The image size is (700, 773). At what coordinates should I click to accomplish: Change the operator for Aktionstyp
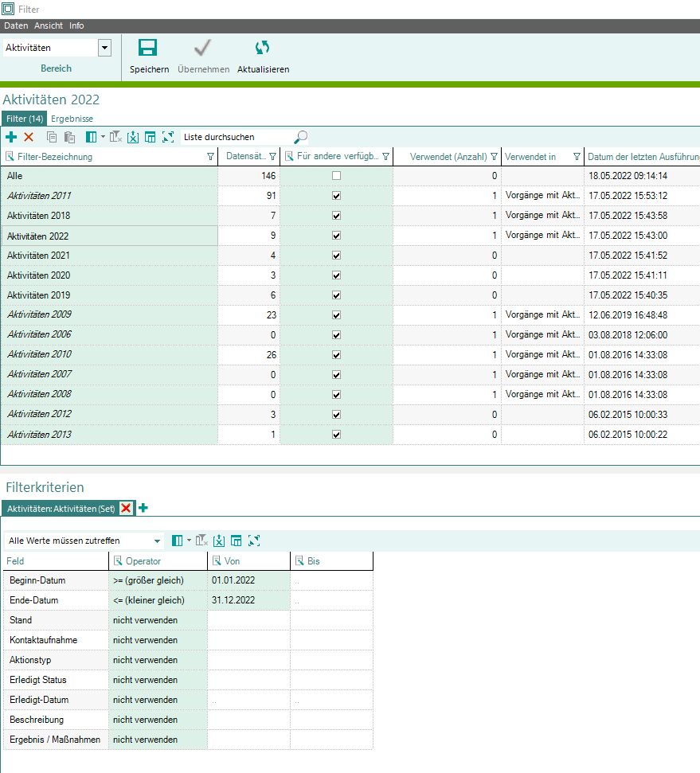click(158, 660)
